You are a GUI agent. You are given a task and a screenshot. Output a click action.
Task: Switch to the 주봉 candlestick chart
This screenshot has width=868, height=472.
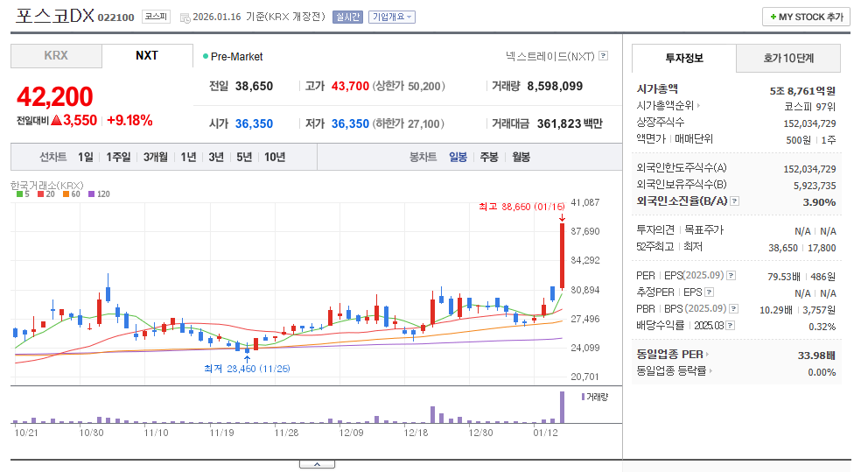coord(489,158)
